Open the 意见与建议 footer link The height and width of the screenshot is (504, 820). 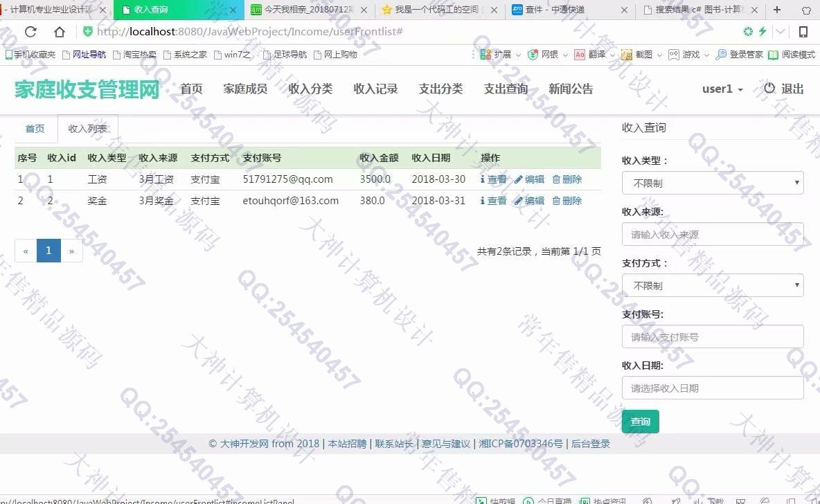coord(446,444)
